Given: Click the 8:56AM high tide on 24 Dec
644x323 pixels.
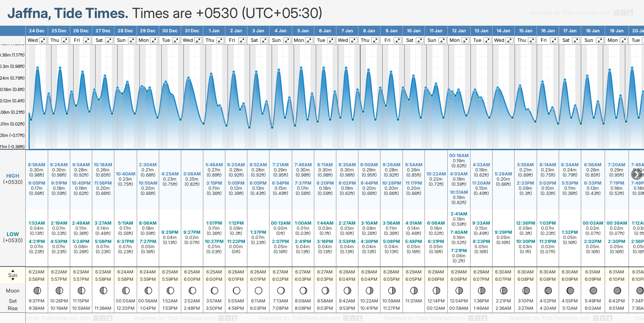Looking at the screenshot, I should pyautogui.click(x=36, y=165).
